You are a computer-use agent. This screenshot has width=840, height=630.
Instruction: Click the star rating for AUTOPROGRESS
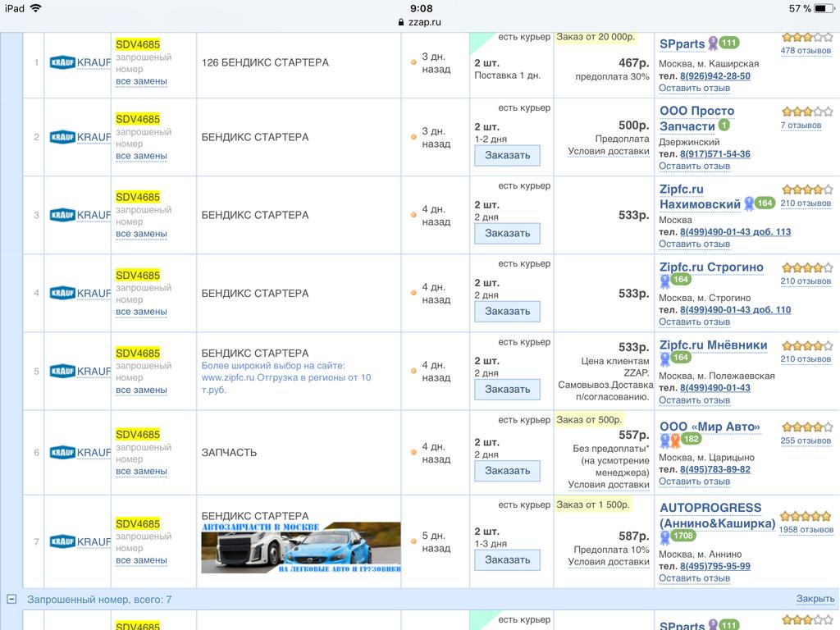[x=805, y=517]
